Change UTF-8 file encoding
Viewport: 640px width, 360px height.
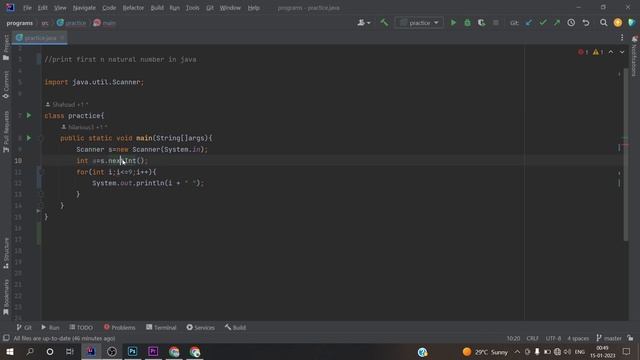[553, 338]
